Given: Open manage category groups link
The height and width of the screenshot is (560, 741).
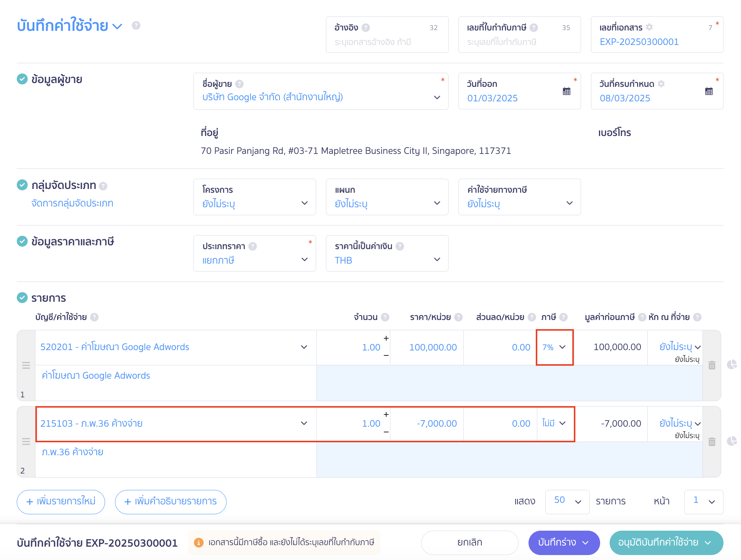Looking at the screenshot, I should [72, 203].
